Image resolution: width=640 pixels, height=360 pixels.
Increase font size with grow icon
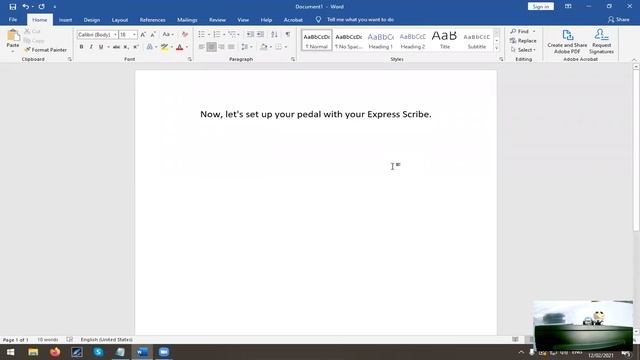click(x=143, y=35)
